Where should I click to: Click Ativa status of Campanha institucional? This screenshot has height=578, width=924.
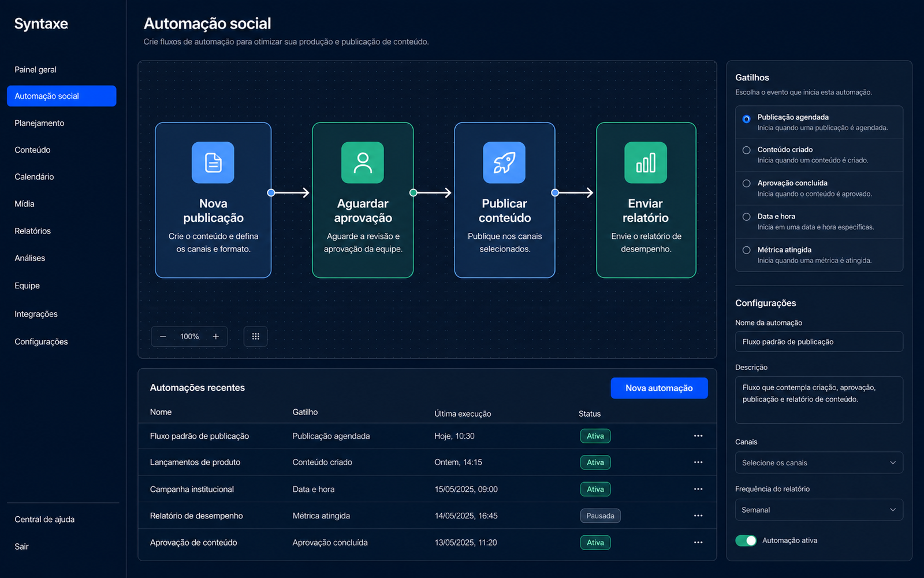595,489
